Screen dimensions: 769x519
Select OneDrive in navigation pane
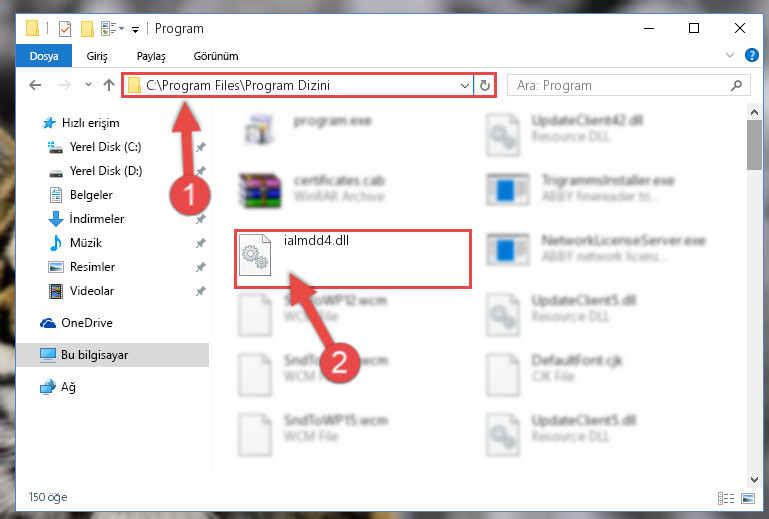tap(87, 323)
